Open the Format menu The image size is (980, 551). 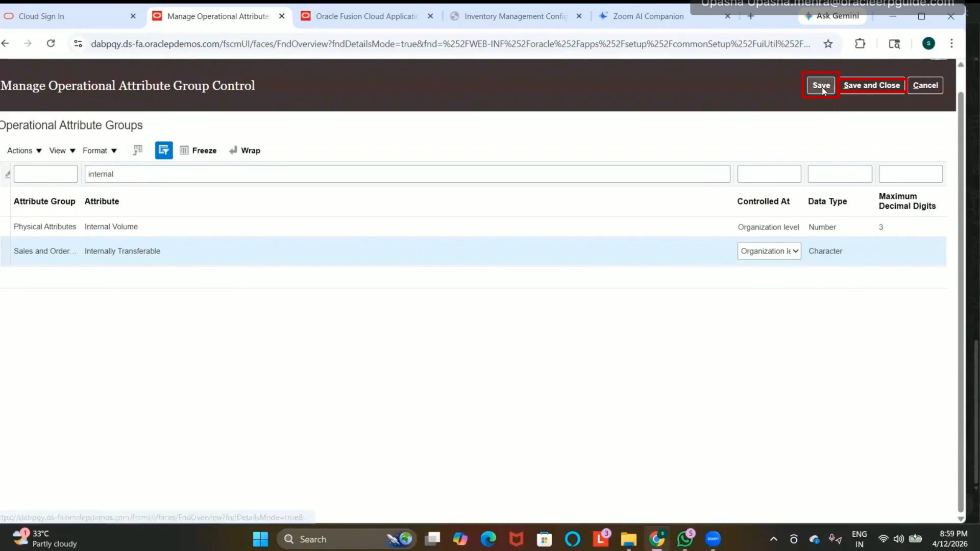[100, 151]
